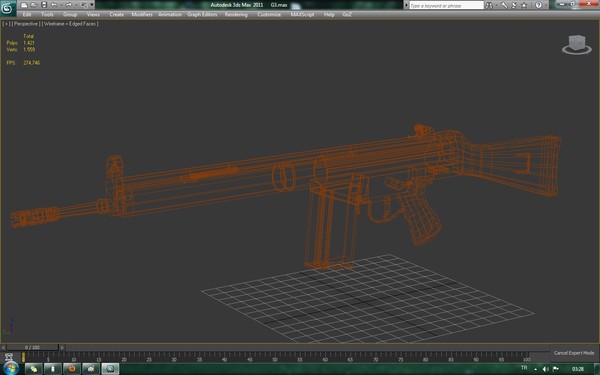Image resolution: width=600 pixels, height=375 pixels.
Task: Click the star favorites icon
Action: point(524,5)
